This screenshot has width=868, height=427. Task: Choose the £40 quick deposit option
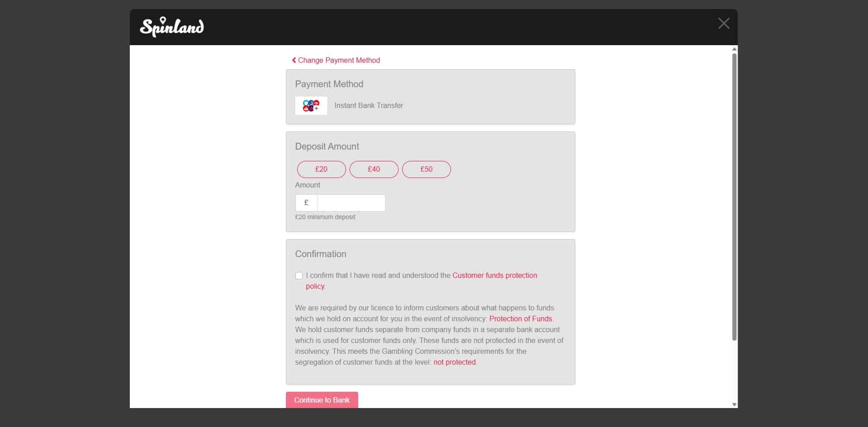pos(374,169)
